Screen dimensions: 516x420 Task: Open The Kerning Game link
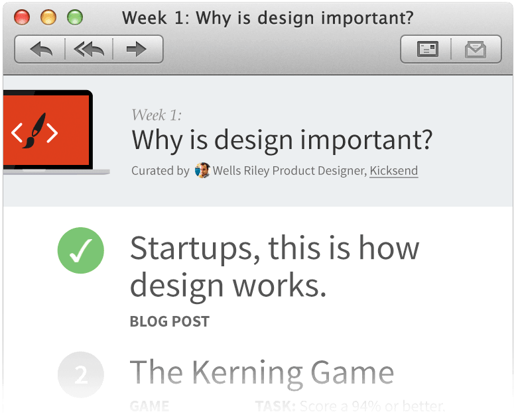click(261, 374)
